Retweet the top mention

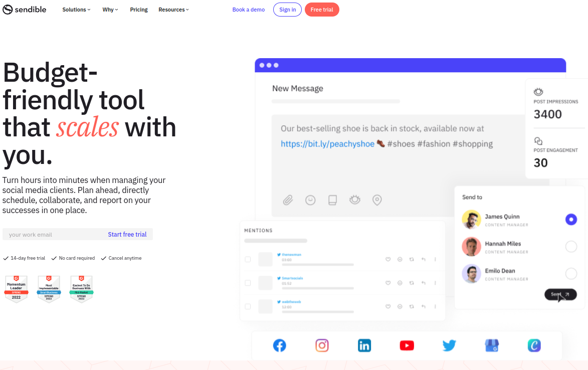pyautogui.click(x=412, y=259)
